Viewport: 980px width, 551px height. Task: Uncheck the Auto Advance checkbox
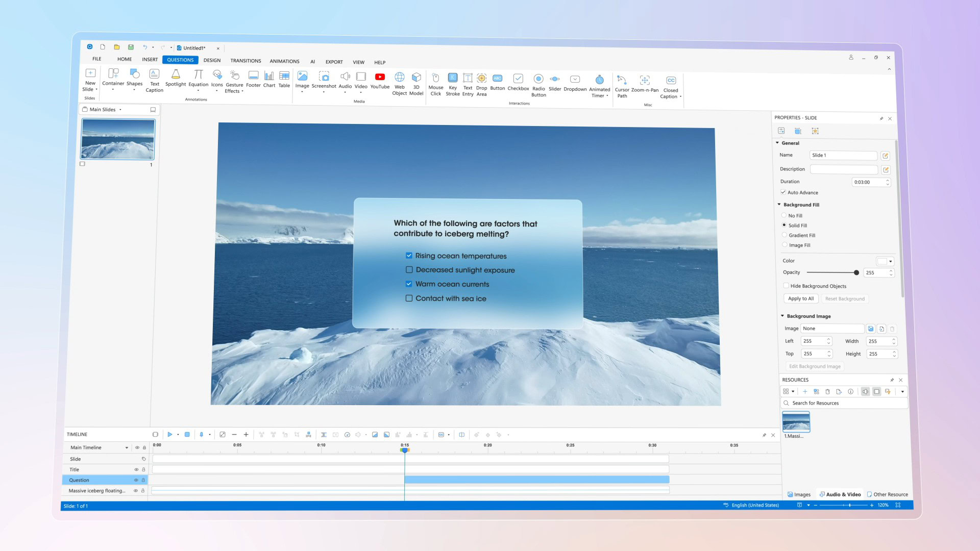click(x=783, y=192)
